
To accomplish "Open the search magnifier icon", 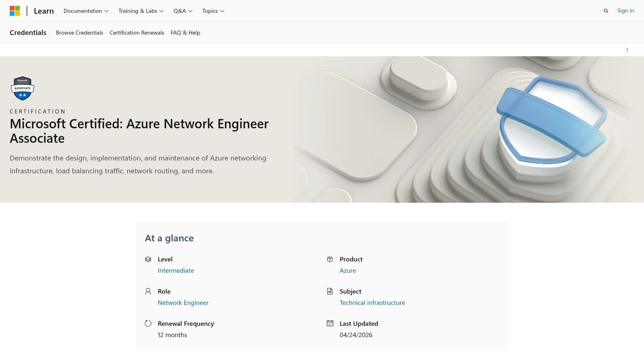I will (606, 11).
